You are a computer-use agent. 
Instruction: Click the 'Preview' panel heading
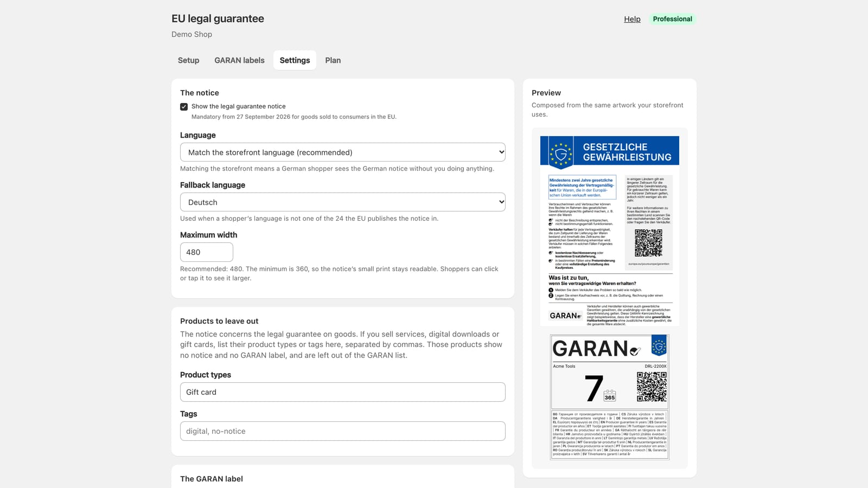546,93
